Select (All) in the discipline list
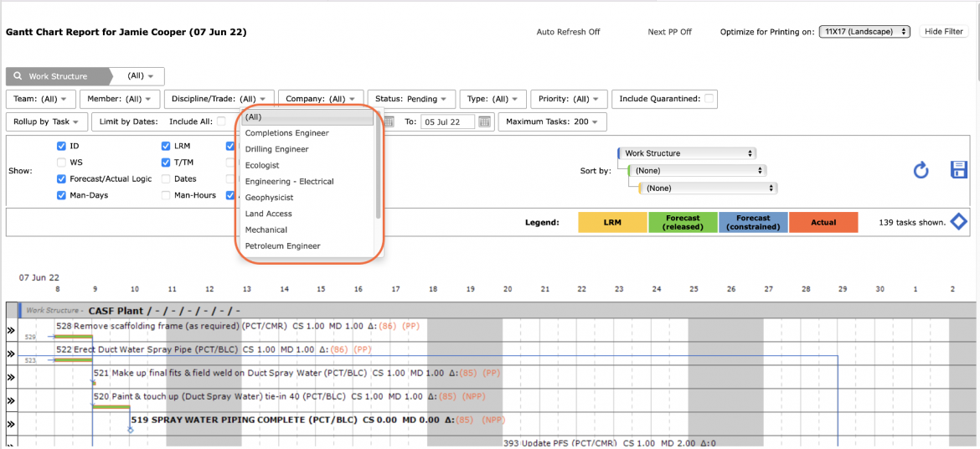Viewport: 980px width, 449px height. [x=308, y=117]
